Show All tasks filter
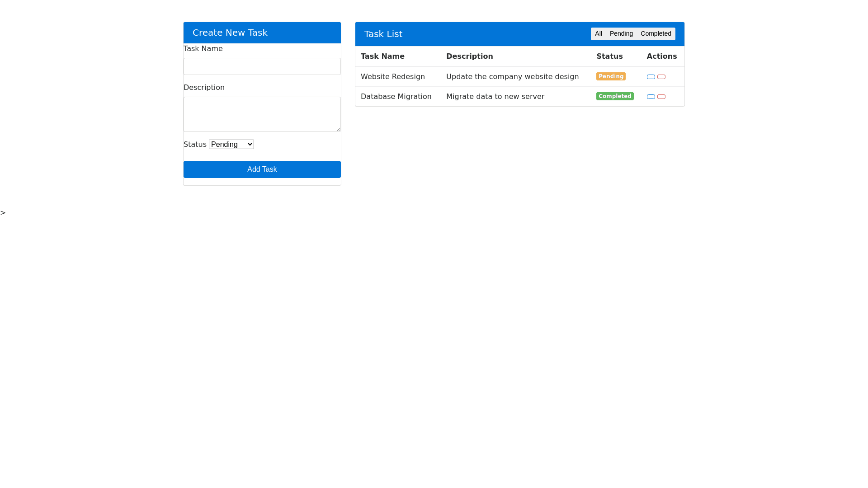 pyautogui.click(x=598, y=34)
